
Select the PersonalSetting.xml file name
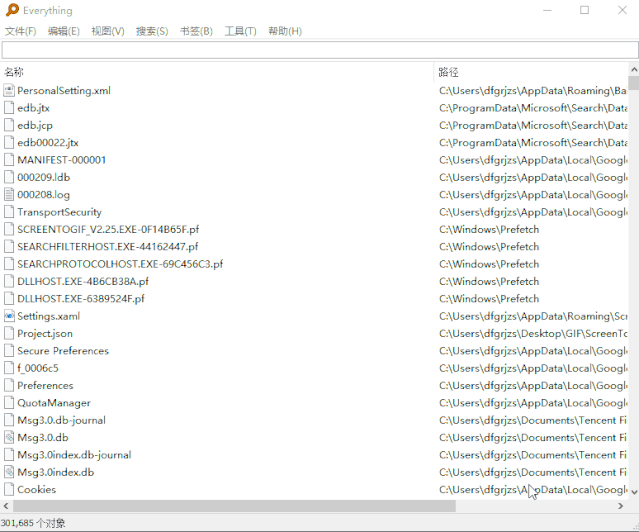pos(64,91)
